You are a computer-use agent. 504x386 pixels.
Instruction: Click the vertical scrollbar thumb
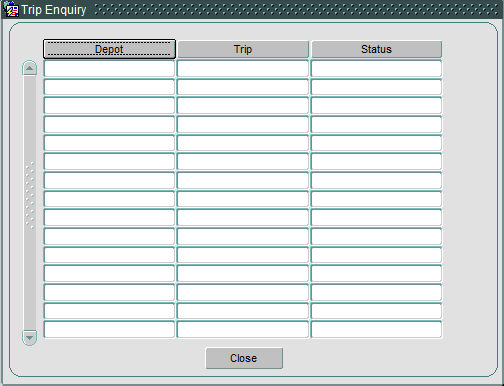tap(30, 203)
